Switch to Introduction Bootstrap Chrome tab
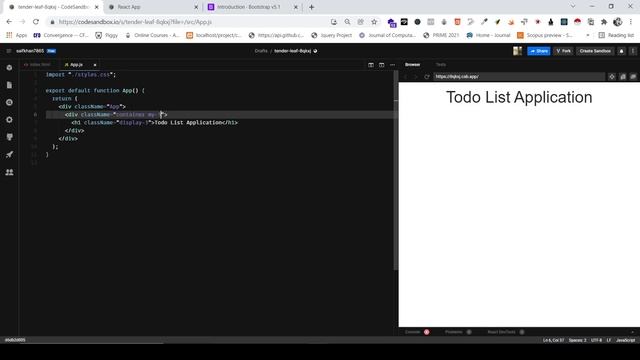640x360 pixels. (253, 7)
